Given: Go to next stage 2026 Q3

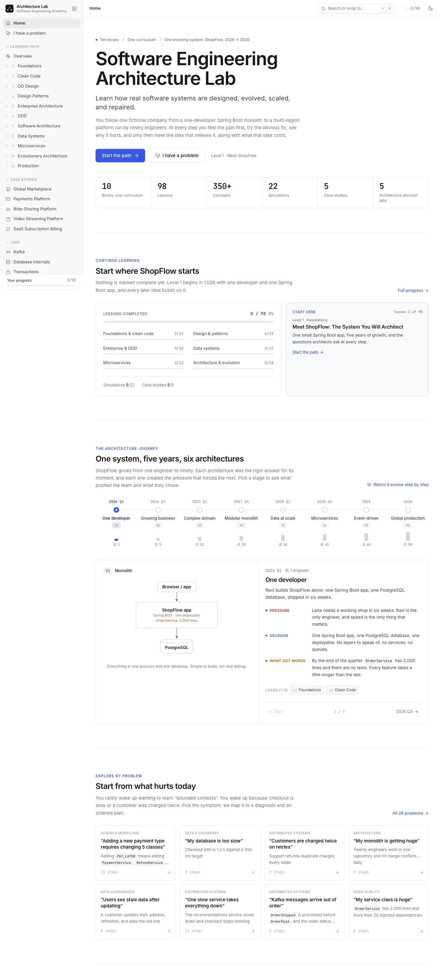Looking at the screenshot, I should click(407, 711).
